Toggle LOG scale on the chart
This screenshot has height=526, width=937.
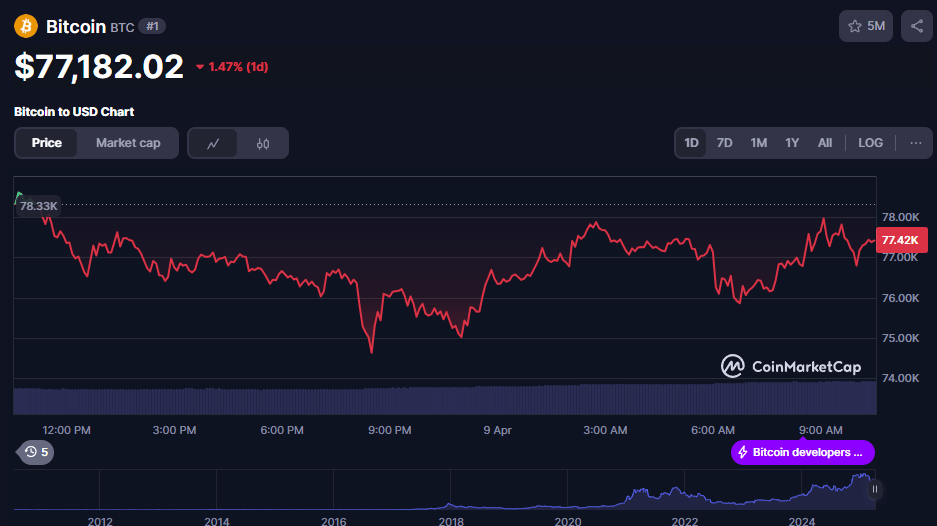click(870, 143)
